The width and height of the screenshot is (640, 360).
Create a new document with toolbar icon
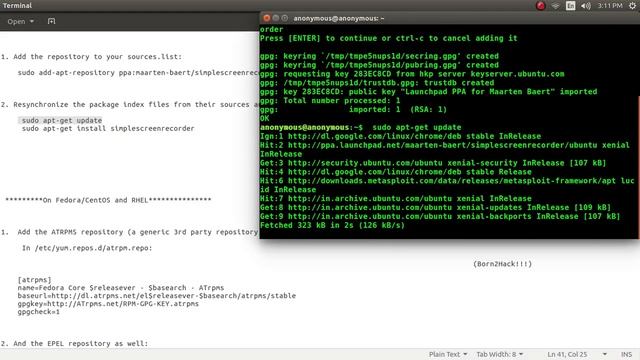(51, 21)
